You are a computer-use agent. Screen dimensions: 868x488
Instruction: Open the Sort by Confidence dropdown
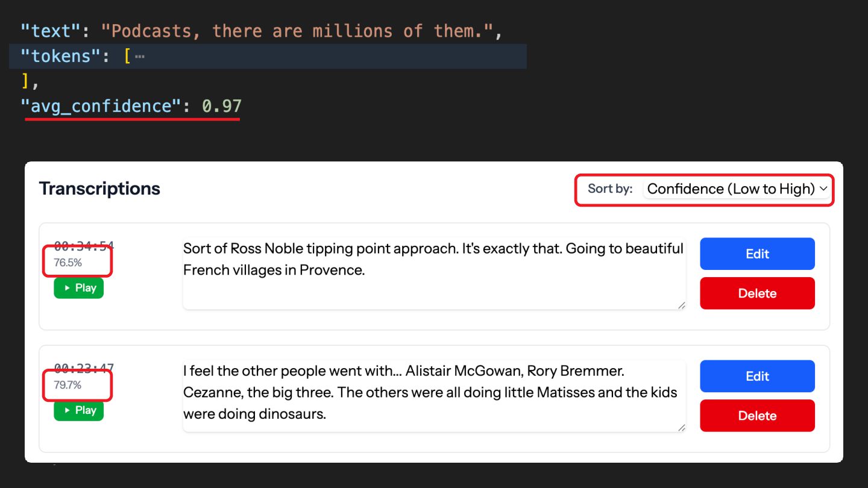(x=737, y=189)
